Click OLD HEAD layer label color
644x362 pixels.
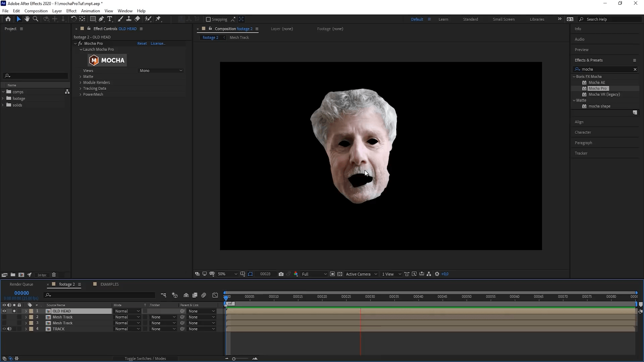31,311
